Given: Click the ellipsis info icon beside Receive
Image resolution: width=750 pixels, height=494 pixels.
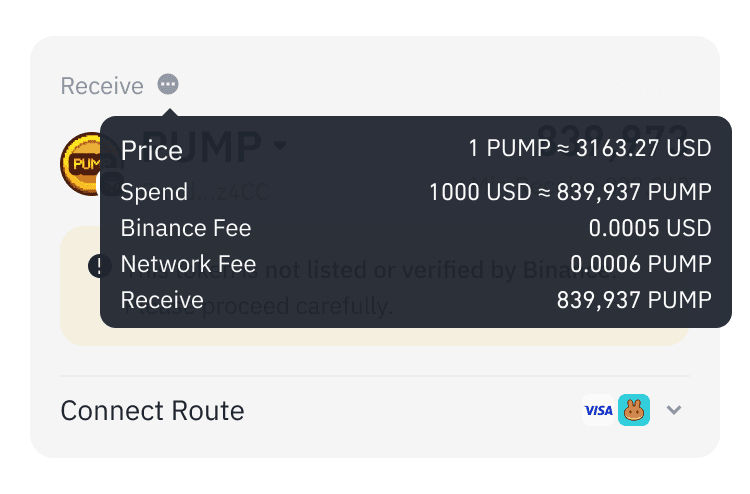Looking at the screenshot, I should click(x=168, y=85).
